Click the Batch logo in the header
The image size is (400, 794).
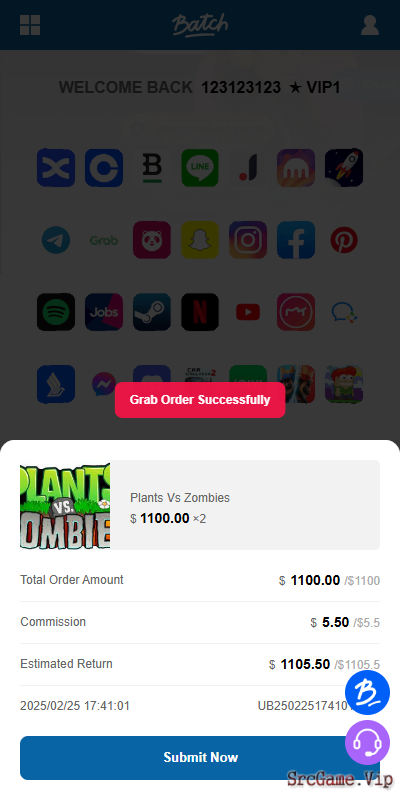200,25
